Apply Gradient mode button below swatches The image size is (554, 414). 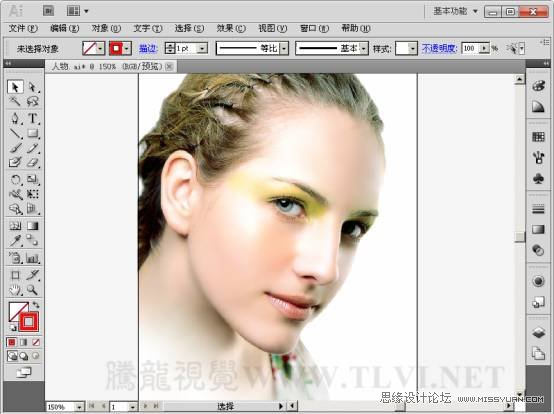(24, 342)
